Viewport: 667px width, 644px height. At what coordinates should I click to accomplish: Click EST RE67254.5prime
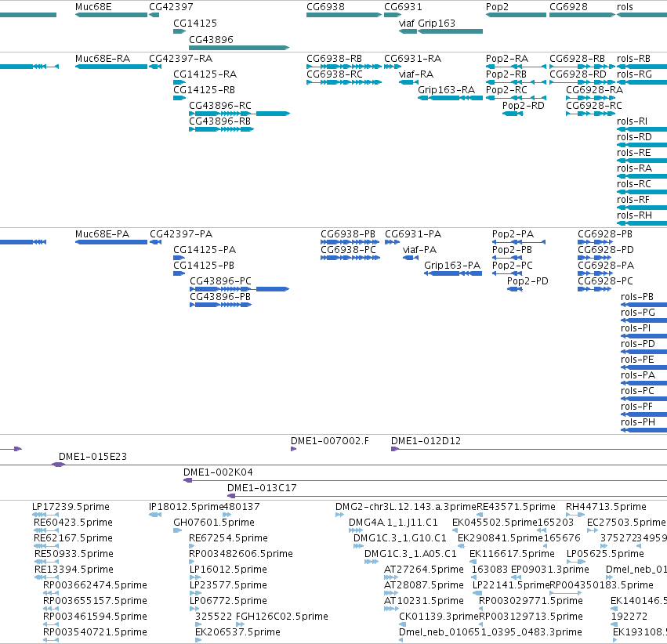tap(228, 538)
